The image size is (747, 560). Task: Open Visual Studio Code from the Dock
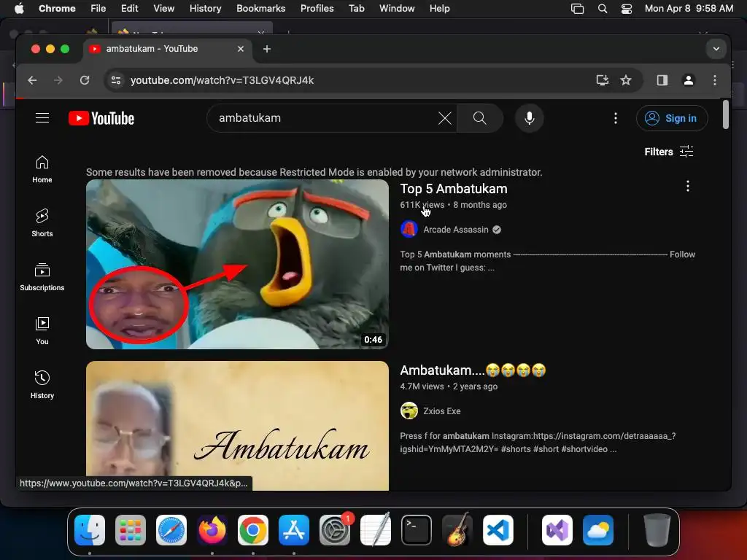click(498, 530)
